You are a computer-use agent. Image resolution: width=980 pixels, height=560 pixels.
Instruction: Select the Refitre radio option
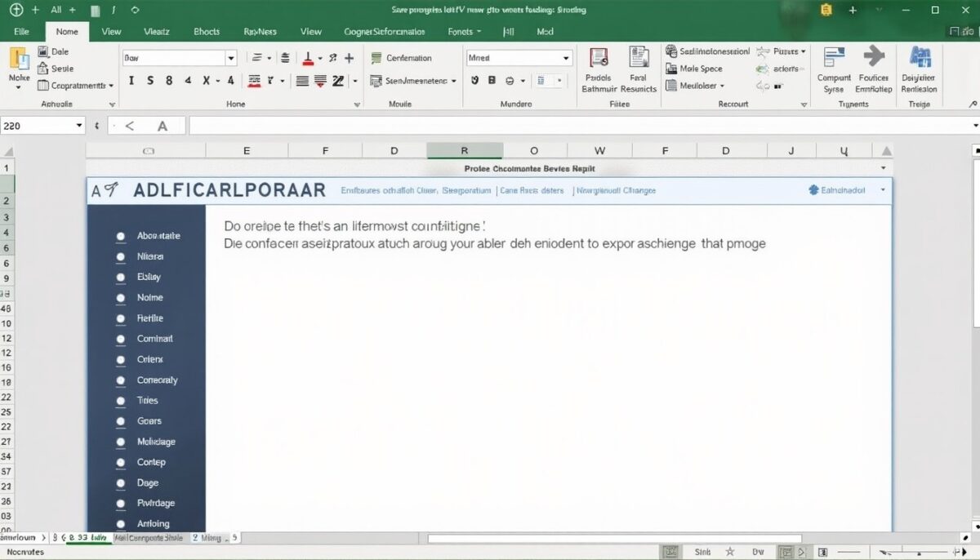pyautogui.click(x=121, y=319)
